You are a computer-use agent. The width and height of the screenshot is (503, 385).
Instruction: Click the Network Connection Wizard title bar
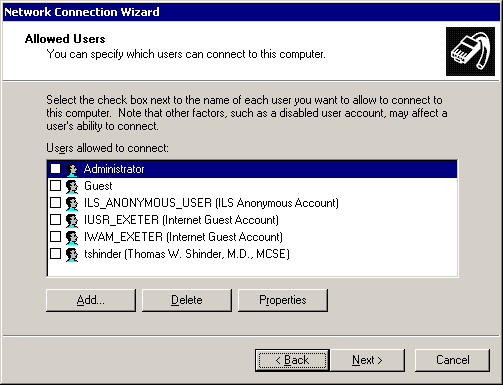click(x=251, y=12)
